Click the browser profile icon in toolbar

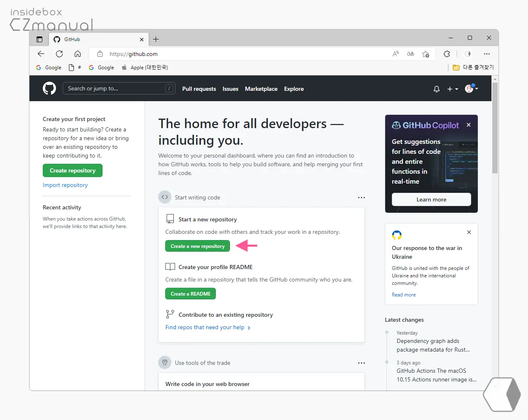coord(468,54)
